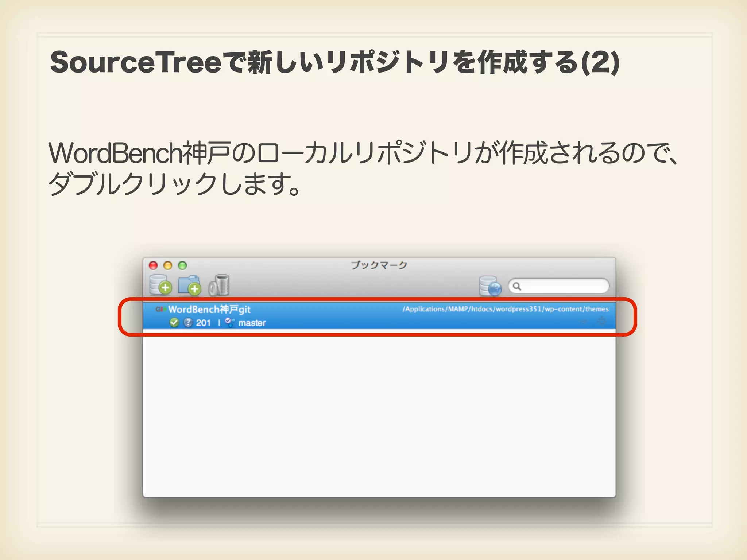Click the branch icon beside master
Image resolution: width=747 pixels, height=560 pixels.
[x=229, y=322]
